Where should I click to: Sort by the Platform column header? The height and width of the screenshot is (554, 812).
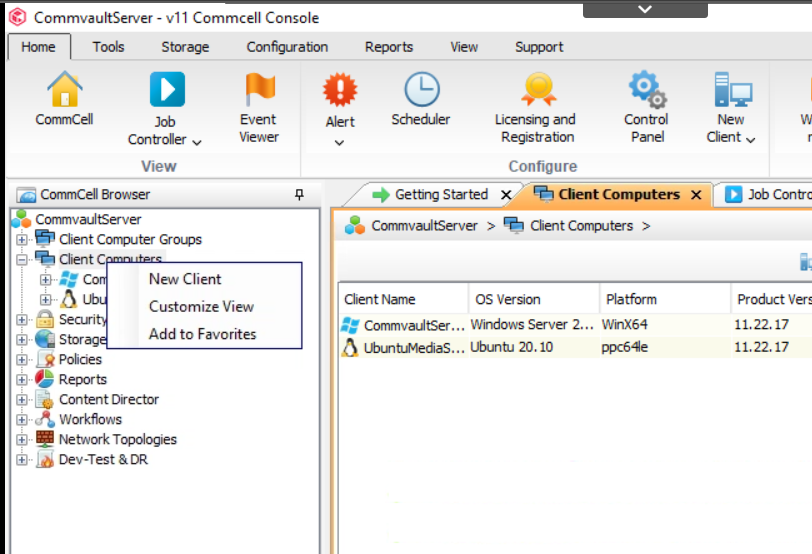click(665, 299)
